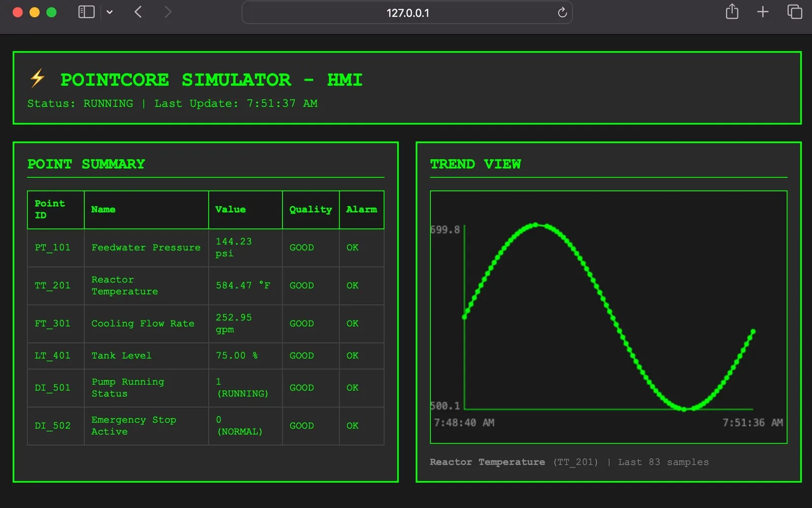The height and width of the screenshot is (508, 812).
Task: Click the back navigation arrow
Action: click(138, 12)
